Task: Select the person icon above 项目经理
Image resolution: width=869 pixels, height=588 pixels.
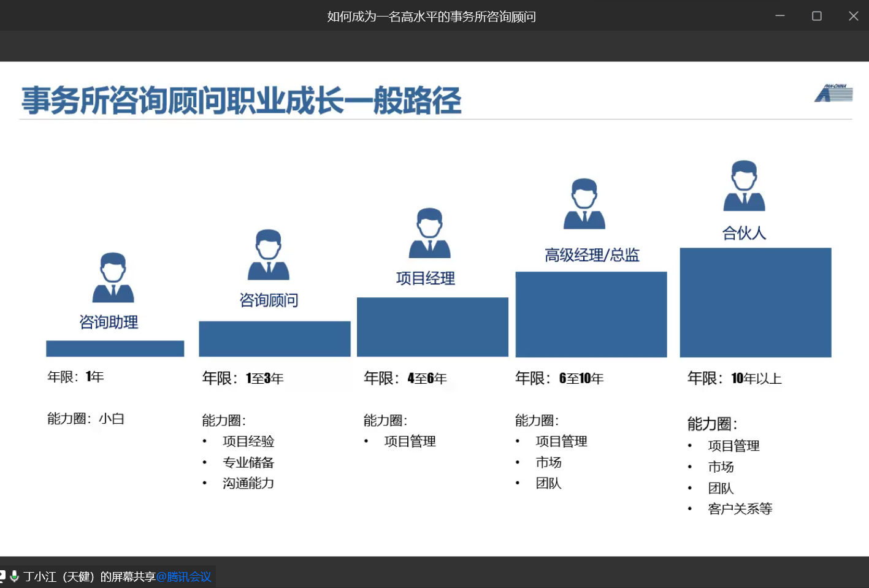Action: click(x=429, y=233)
